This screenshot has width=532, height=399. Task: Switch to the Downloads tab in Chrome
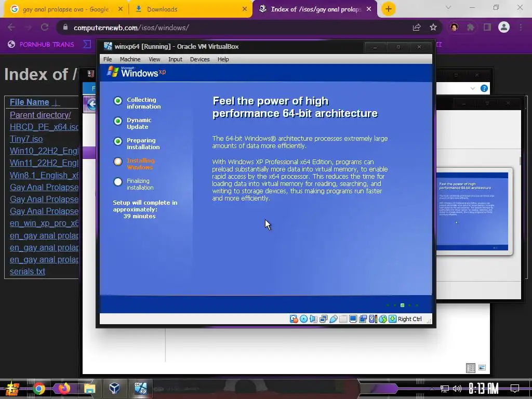point(190,9)
